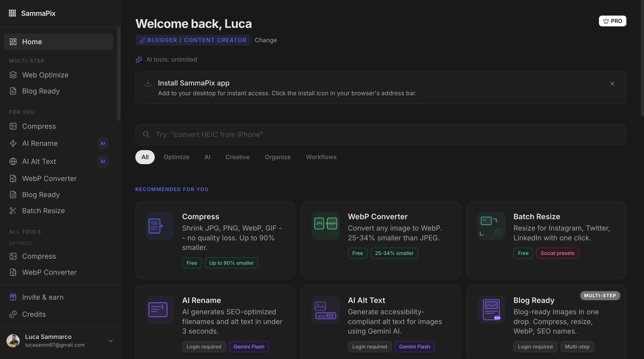
Task: Click the Up to 90% smaller tag
Action: [x=231, y=263]
